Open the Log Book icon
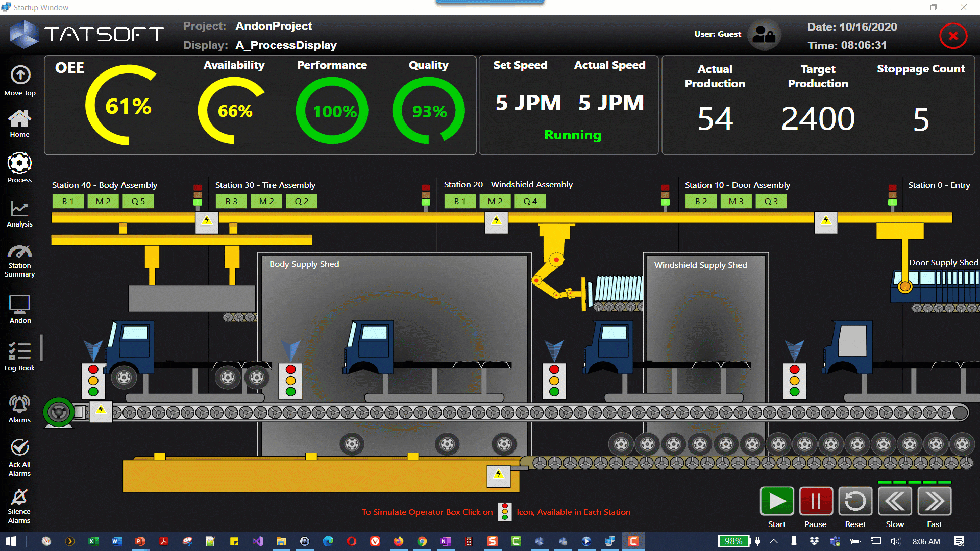The height and width of the screenshot is (551, 980). [x=19, y=352]
